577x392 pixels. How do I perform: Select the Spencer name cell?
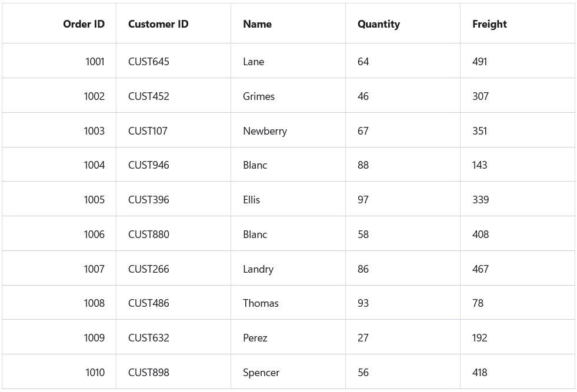point(261,373)
